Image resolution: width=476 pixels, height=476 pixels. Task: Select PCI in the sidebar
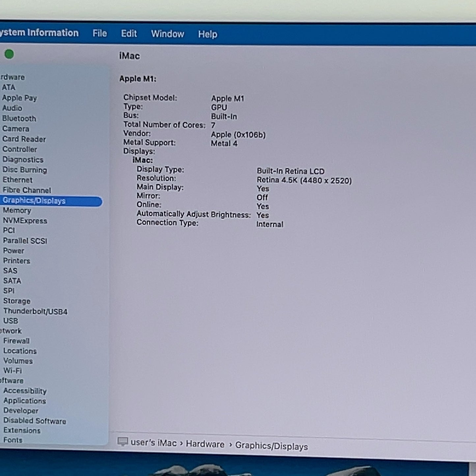point(9,231)
